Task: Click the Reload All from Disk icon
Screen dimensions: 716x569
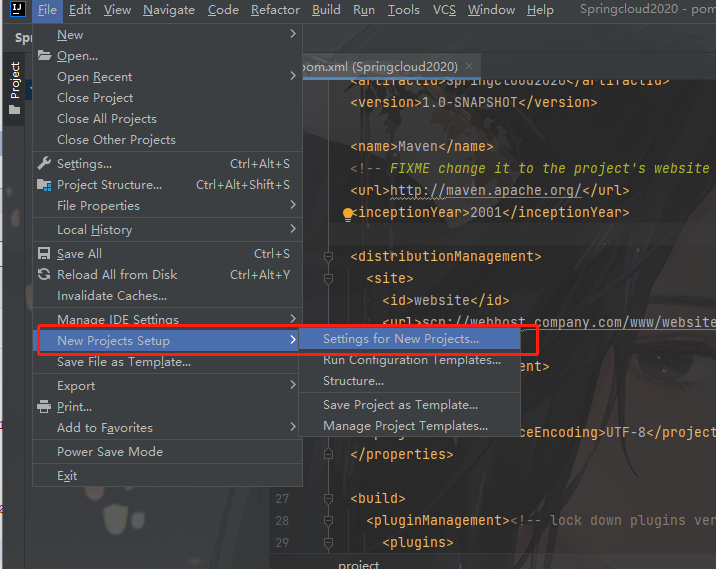Action: click(x=44, y=274)
